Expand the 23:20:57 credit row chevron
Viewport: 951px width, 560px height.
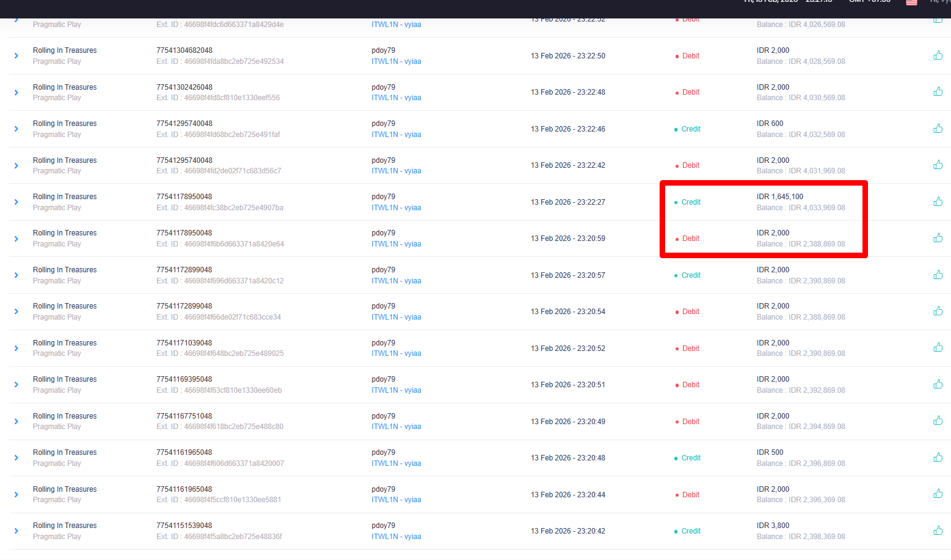16,275
